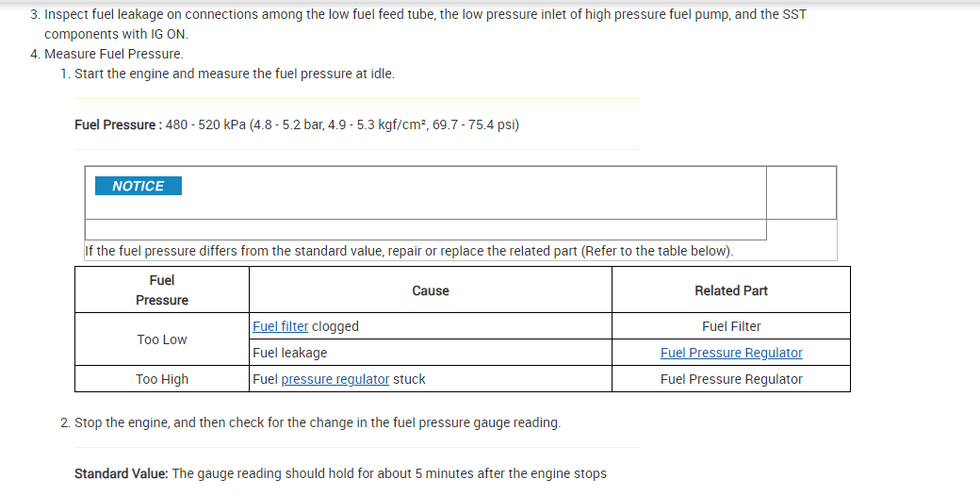Click the 480 - 520 kPa pressure value

point(205,124)
